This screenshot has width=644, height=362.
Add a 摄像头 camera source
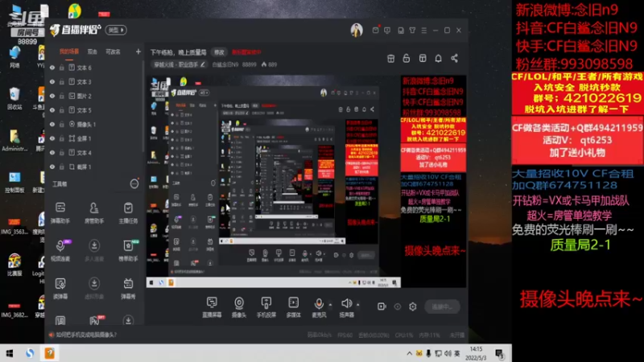point(239,307)
